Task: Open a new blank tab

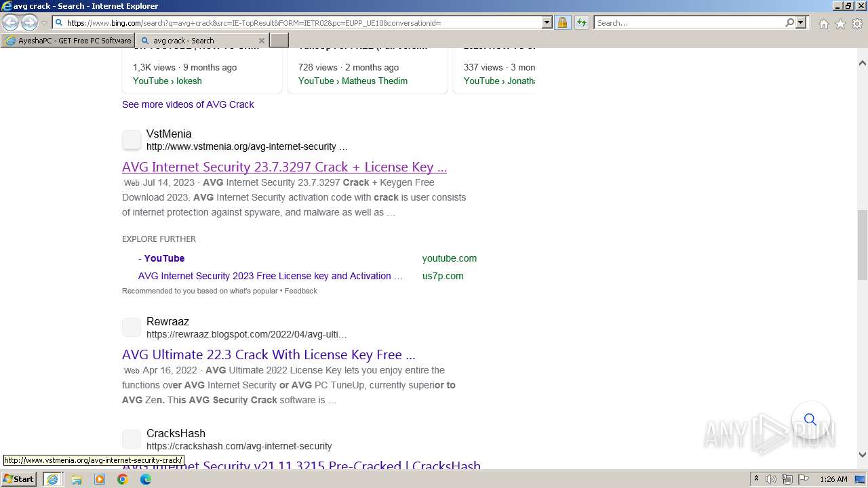Action: click(x=279, y=41)
